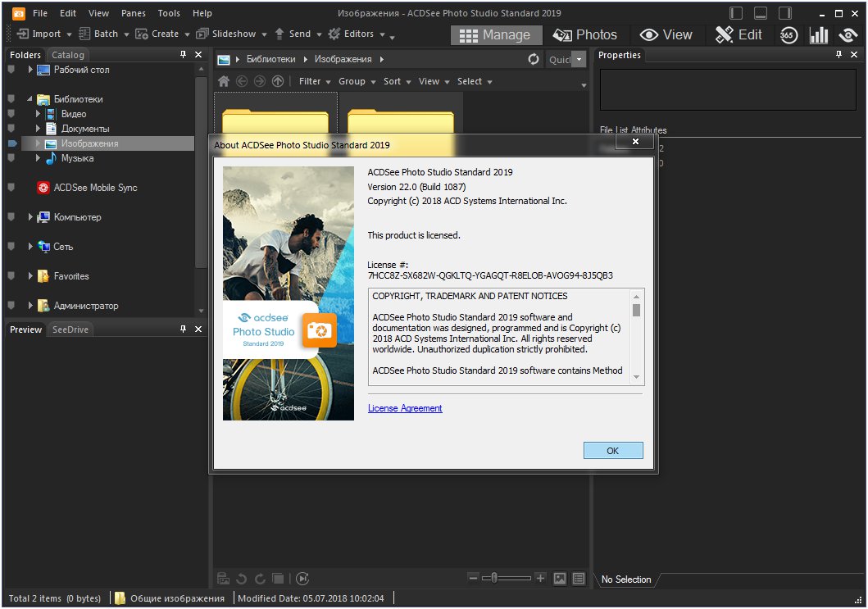This screenshot has width=868, height=609.
Task: Close the Properties pane
Action: pos(854,54)
